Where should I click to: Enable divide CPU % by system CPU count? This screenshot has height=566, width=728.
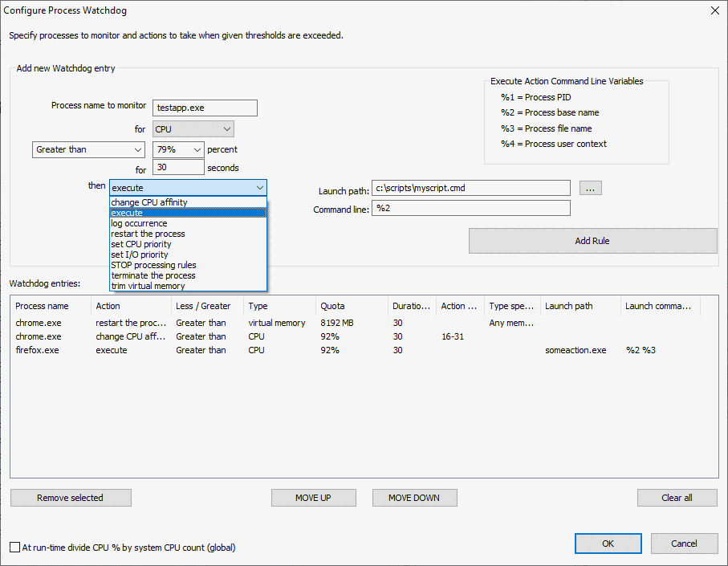(x=15, y=548)
